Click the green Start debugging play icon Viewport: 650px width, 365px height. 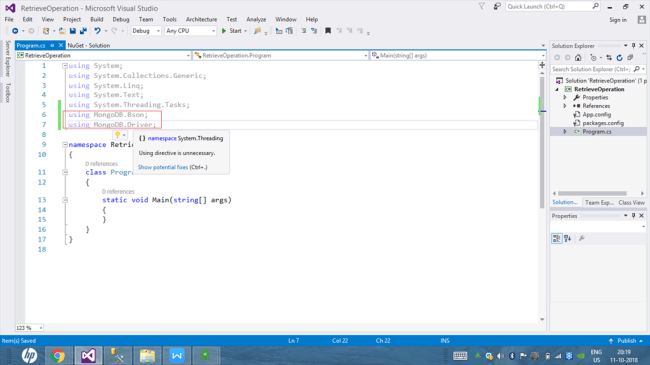(224, 31)
